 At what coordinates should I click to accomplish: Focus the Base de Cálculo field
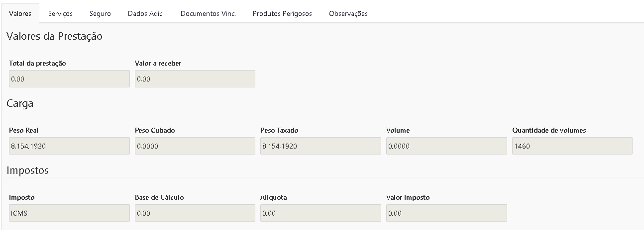pyautogui.click(x=195, y=213)
